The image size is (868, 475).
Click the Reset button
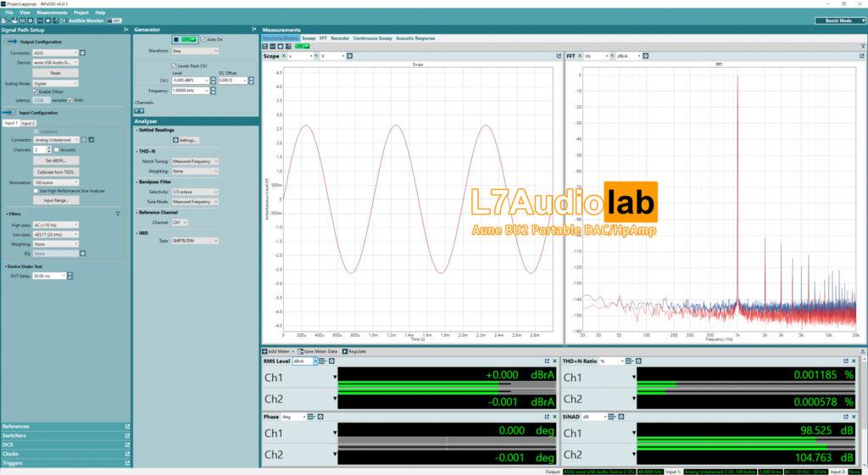click(55, 73)
